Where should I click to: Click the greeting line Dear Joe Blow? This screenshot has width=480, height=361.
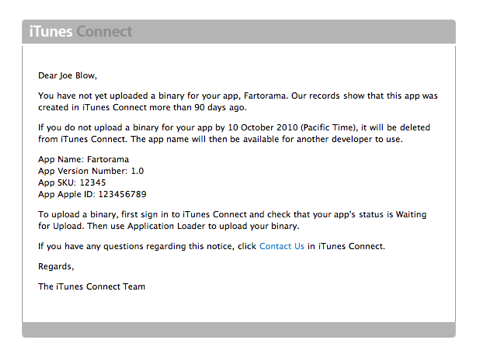coord(67,76)
